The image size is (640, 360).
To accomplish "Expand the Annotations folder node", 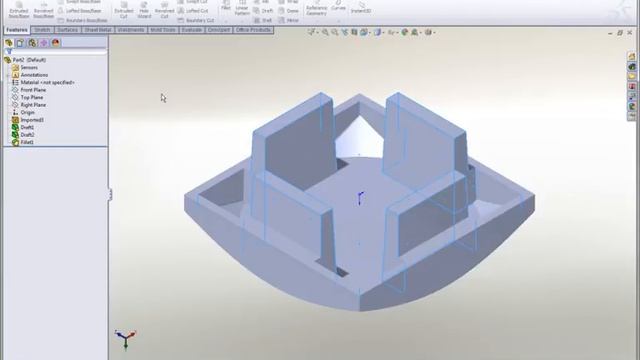I will (8, 75).
